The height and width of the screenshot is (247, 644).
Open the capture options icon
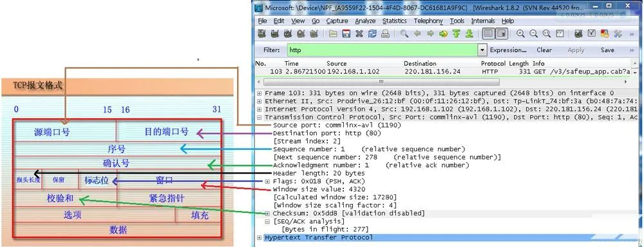[275, 34]
